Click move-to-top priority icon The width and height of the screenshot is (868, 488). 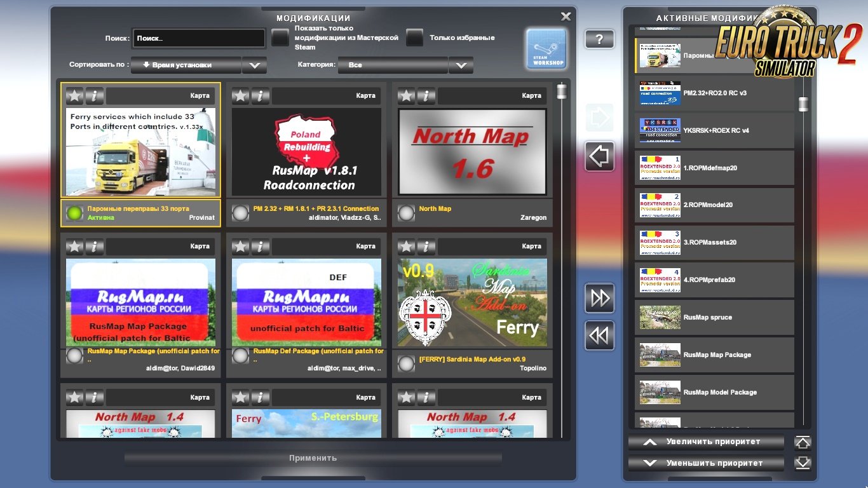[x=803, y=442]
